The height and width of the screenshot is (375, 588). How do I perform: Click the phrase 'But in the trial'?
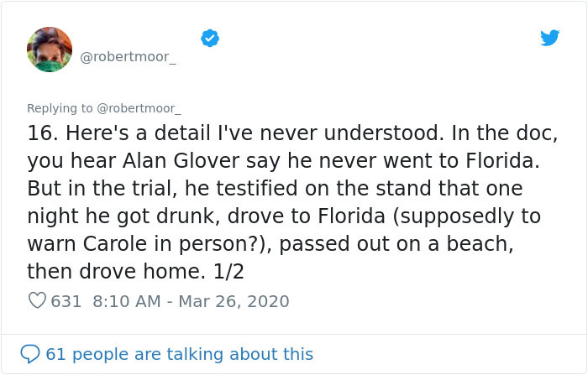(101, 189)
